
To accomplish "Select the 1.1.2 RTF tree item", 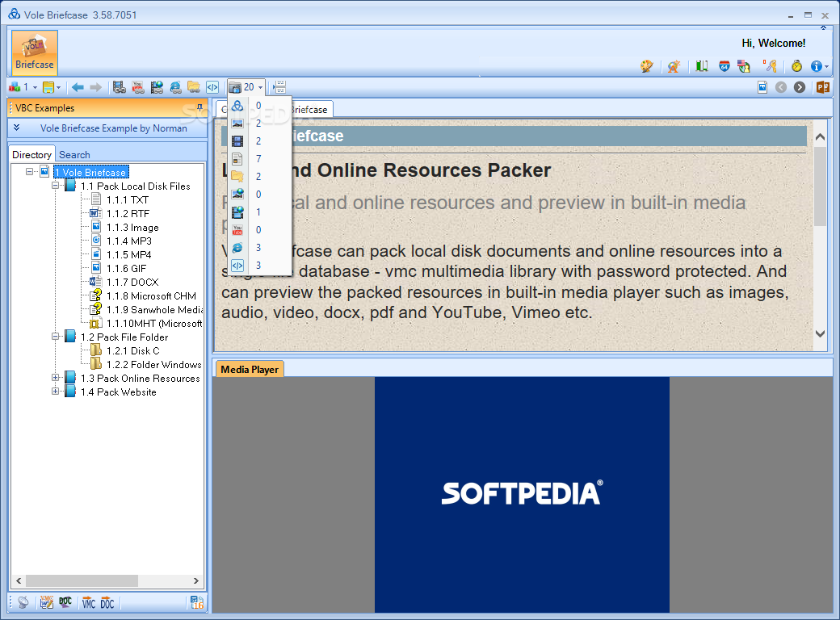I will [128, 213].
